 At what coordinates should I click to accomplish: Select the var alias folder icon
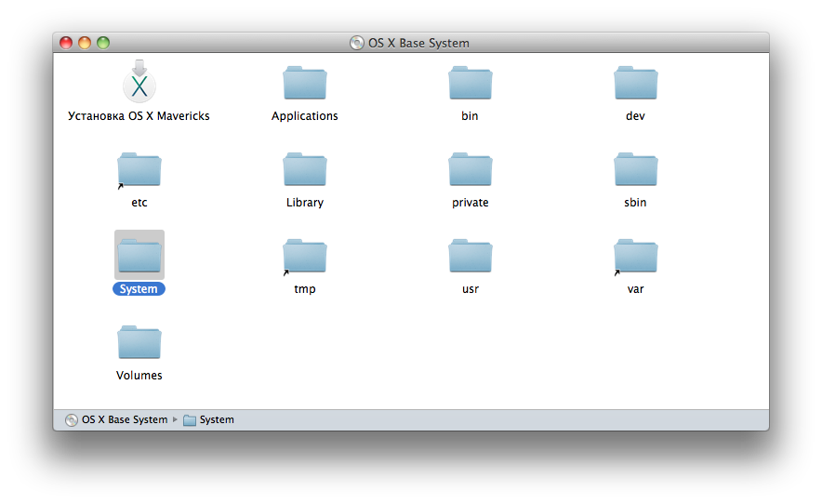coord(635,257)
